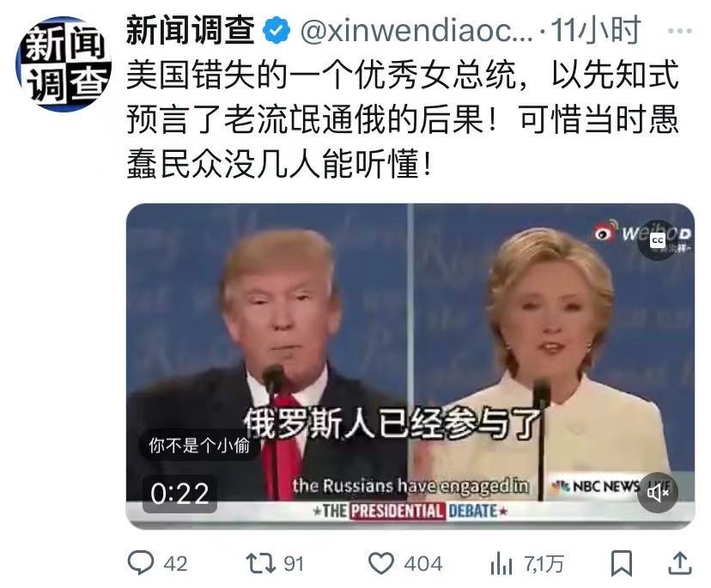Image resolution: width=711 pixels, height=588 pixels.
Task: Bookmark this tweet
Action: (622, 563)
